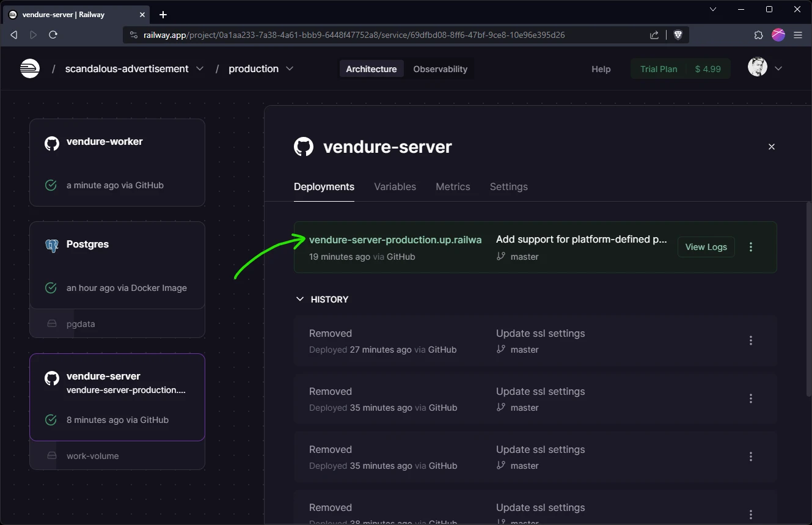The image size is (812, 525).
Task: Switch to the Variables tab
Action: 395,186
